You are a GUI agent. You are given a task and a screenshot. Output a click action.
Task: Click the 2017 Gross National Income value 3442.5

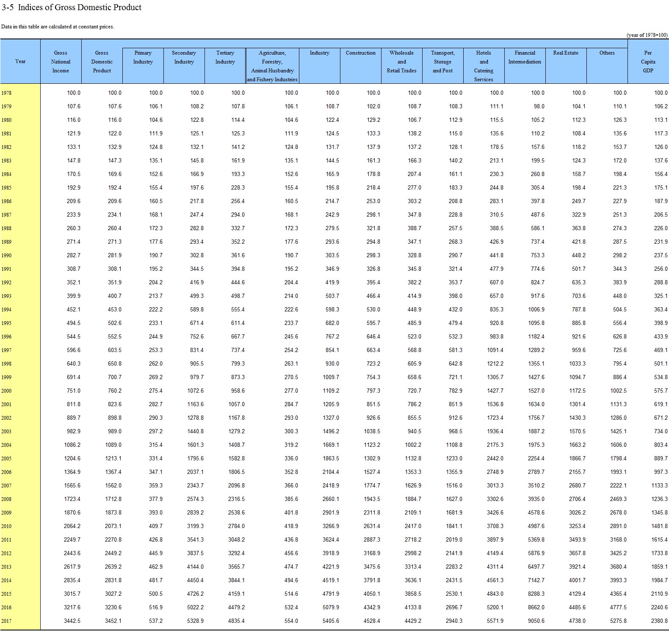pyautogui.click(x=72, y=621)
